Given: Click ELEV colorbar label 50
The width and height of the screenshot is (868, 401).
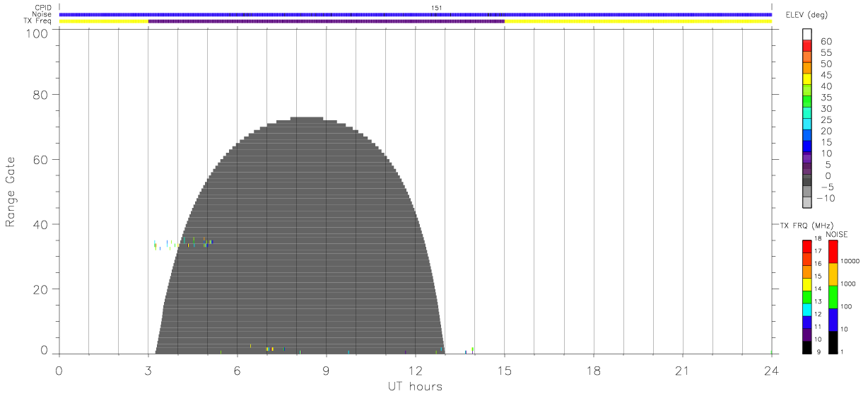Looking at the screenshot, I should (x=826, y=64).
